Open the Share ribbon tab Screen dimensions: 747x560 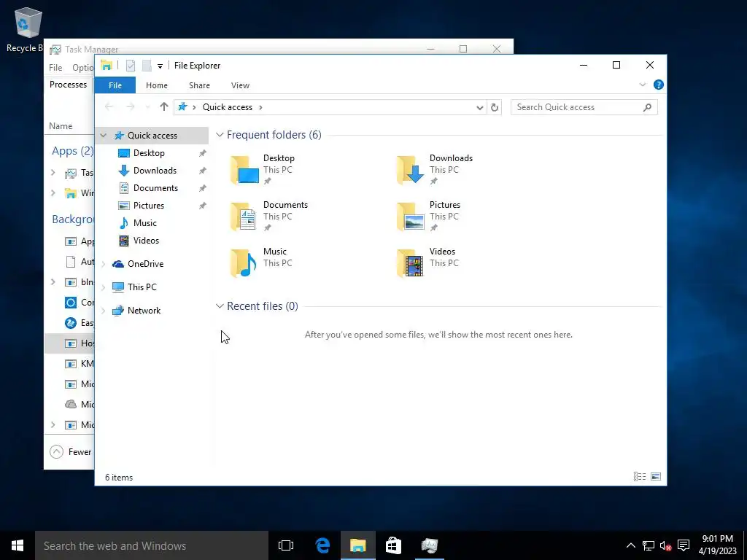199,85
